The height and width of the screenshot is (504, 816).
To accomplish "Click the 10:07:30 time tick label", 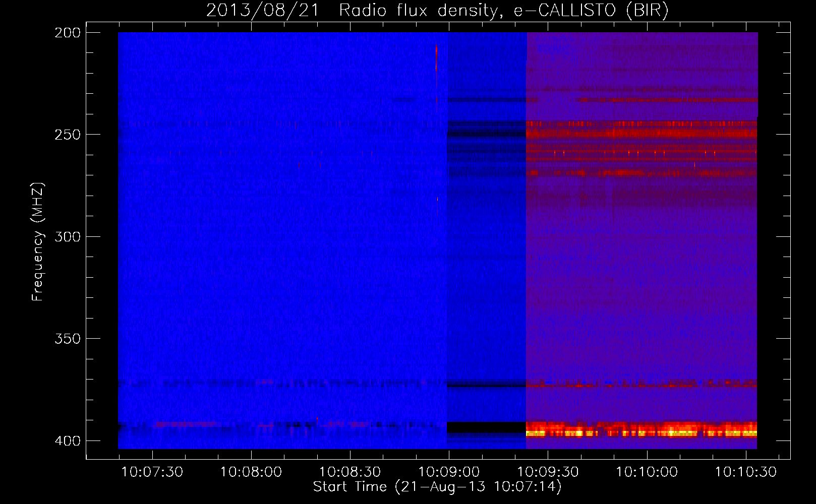I will coord(152,472).
